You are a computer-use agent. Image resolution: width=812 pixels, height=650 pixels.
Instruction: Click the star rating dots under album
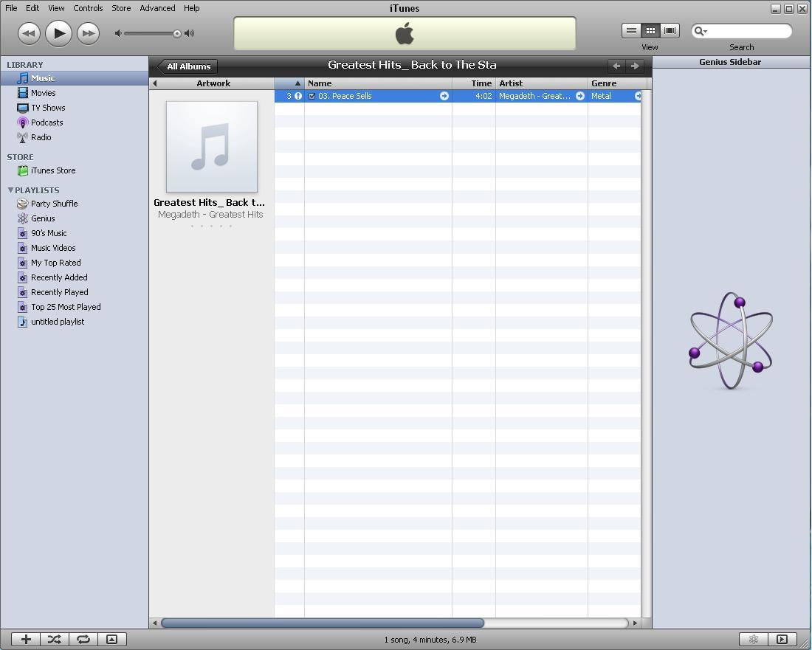(211, 227)
